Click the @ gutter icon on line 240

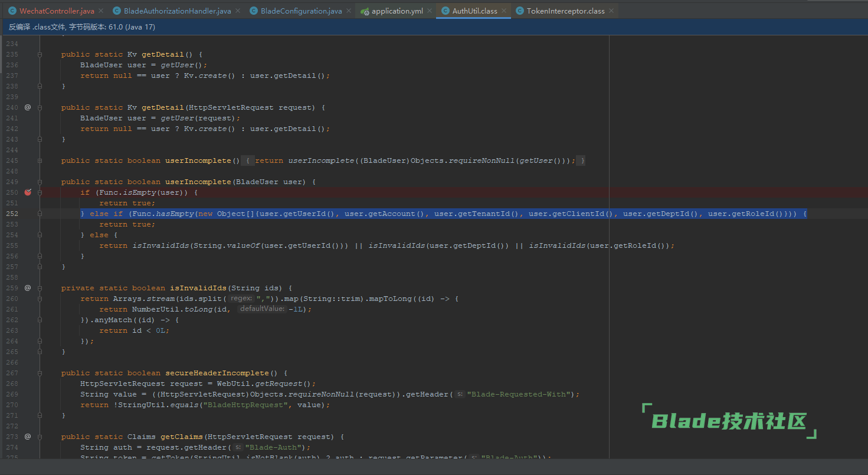click(x=28, y=107)
